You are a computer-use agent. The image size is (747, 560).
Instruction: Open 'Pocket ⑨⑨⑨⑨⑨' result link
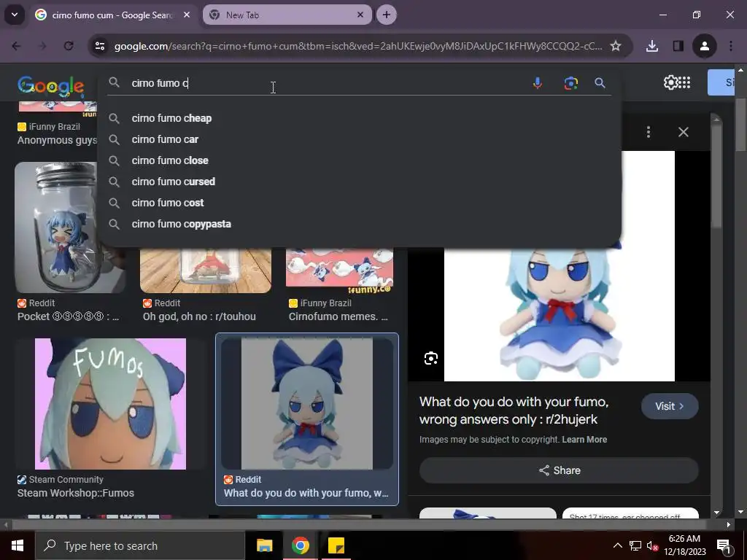tap(68, 316)
